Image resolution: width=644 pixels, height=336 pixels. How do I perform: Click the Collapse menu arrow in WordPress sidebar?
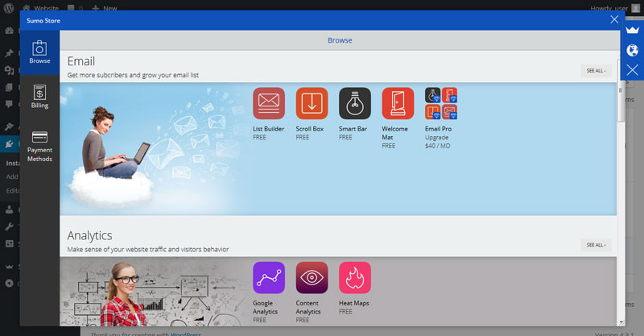(x=9, y=283)
